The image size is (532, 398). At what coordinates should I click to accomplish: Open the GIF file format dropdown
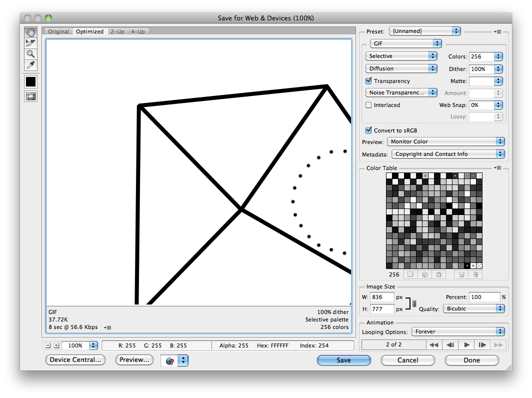pyautogui.click(x=406, y=43)
